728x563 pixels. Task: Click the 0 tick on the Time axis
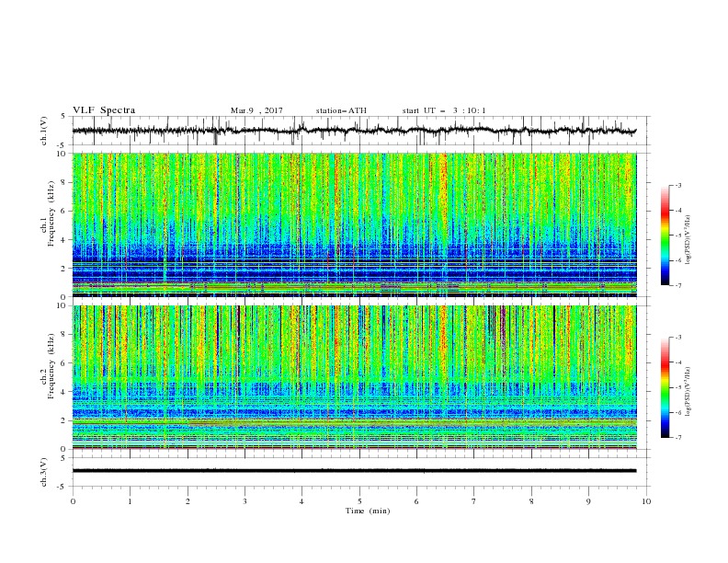(x=73, y=501)
